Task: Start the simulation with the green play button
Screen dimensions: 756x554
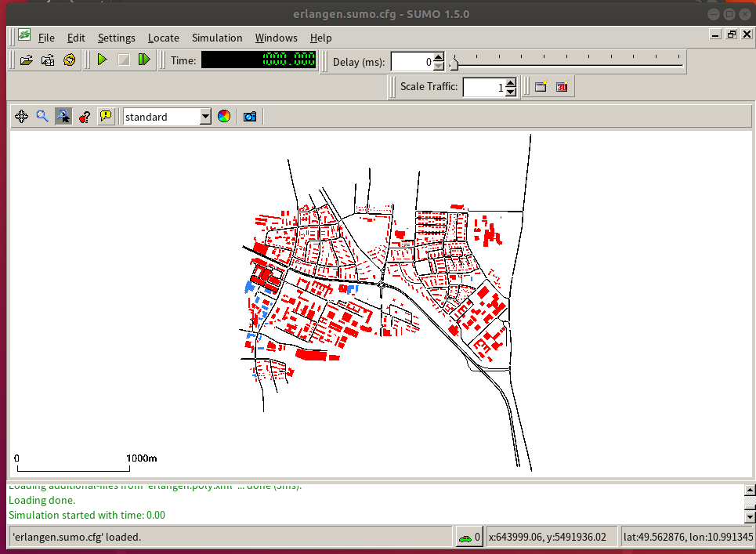Action: tap(102, 60)
